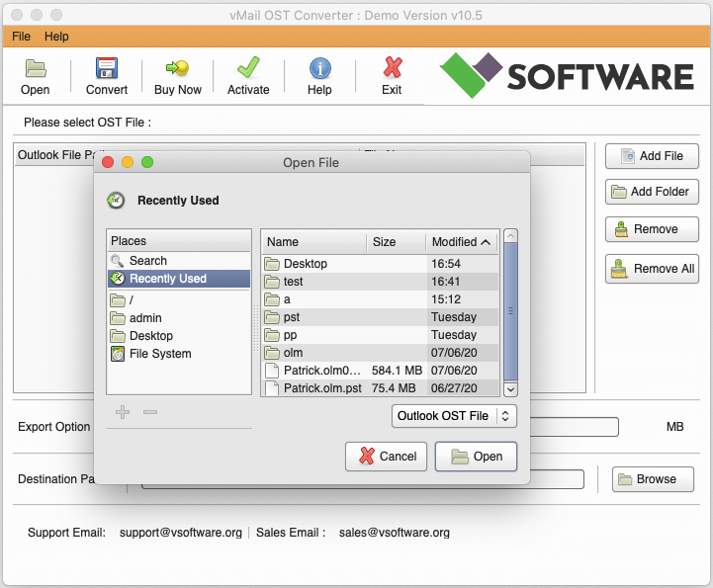Sort file list by Name column

pyautogui.click(x=314, y=242)
